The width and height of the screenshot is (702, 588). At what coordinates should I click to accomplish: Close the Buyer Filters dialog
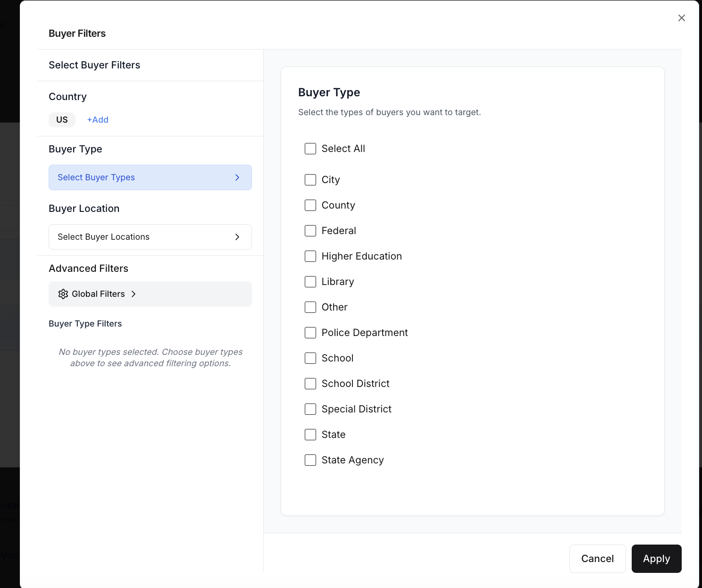coord(681,17)
